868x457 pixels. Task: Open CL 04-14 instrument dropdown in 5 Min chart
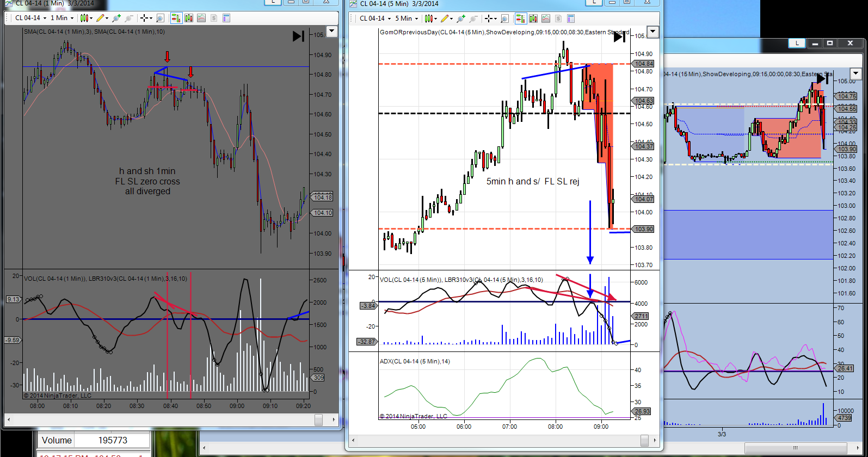click(x=374, y=18)
